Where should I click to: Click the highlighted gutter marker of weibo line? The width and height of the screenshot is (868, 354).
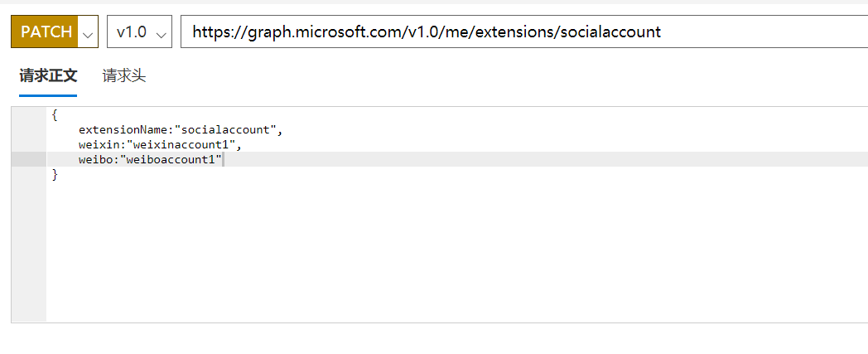(29, 160)
